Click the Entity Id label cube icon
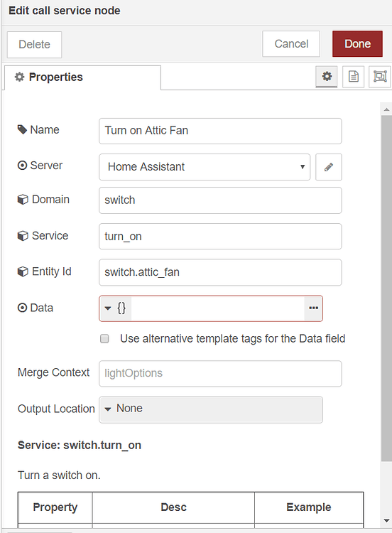Image resolution: width=392 pixels, height=533 pixels. pos(23,271)
